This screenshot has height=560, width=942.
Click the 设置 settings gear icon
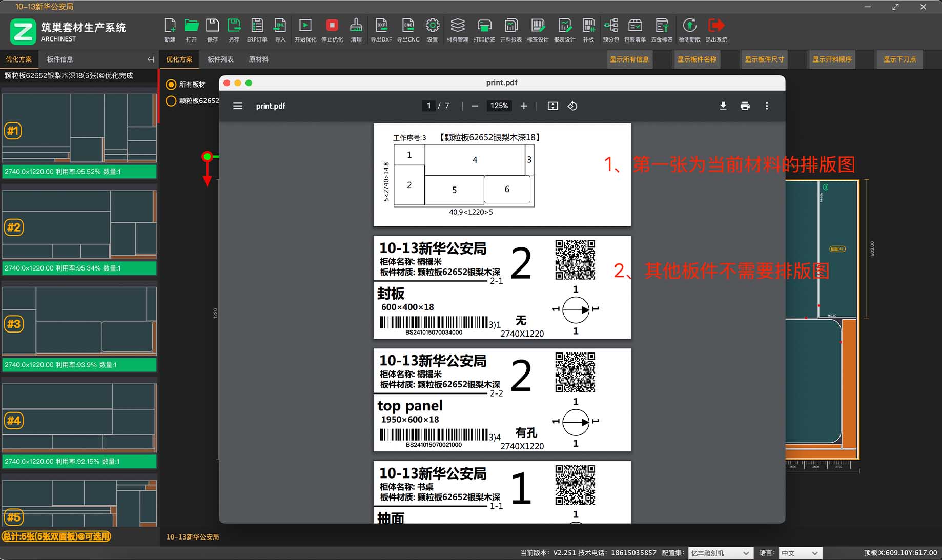(x=432, y=29)
